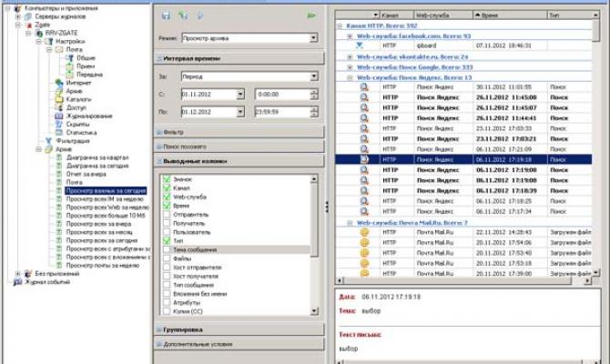The height and width of the screenshot is (364, 610).
Task: Click the Mail.Ru icon of the 20.11.2012 17:54:06 row
Action: (x=364, y=242)
